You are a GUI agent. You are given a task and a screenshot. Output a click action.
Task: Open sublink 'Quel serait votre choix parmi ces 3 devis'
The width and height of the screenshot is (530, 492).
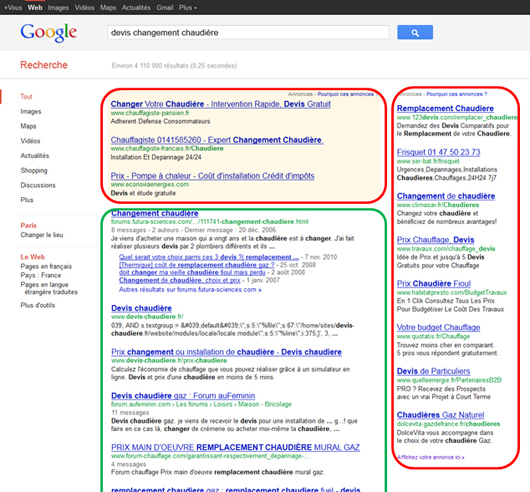(209, 257)
